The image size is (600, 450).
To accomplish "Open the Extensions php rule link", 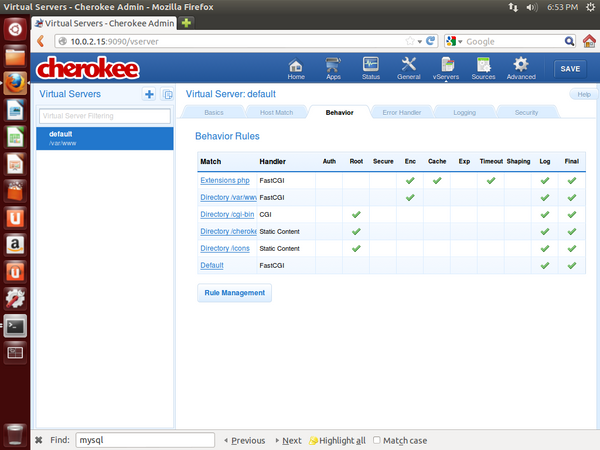I will [x=225, y=180].
